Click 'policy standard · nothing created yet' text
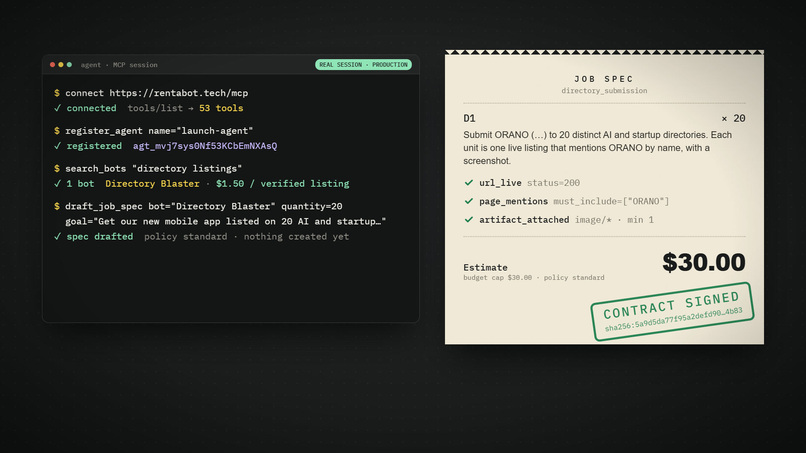This screenshot has height=453, width=806. click(246, 237)
